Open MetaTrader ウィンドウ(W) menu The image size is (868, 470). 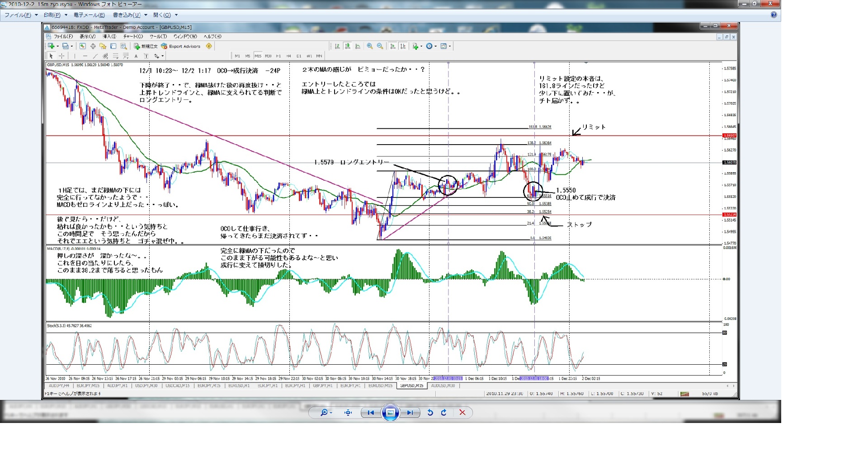[x=185, y=37]
